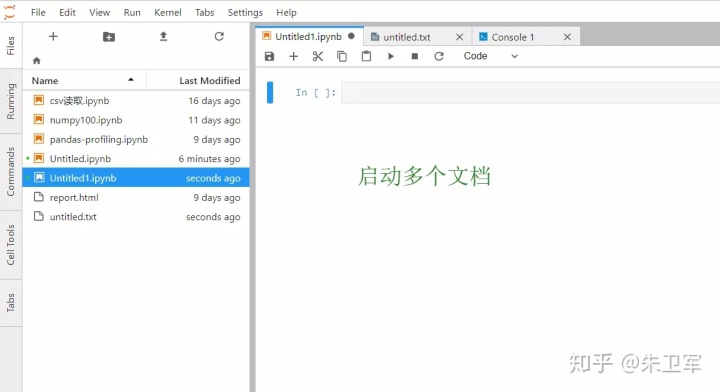Viewport: 720px width, 392px height.
Task: Close the Console 1 tab
Action: pos(568,37)
